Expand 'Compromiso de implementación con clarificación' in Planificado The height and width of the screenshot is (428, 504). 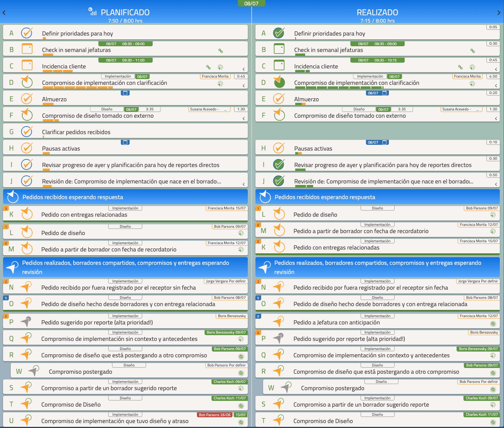(244, 86)
